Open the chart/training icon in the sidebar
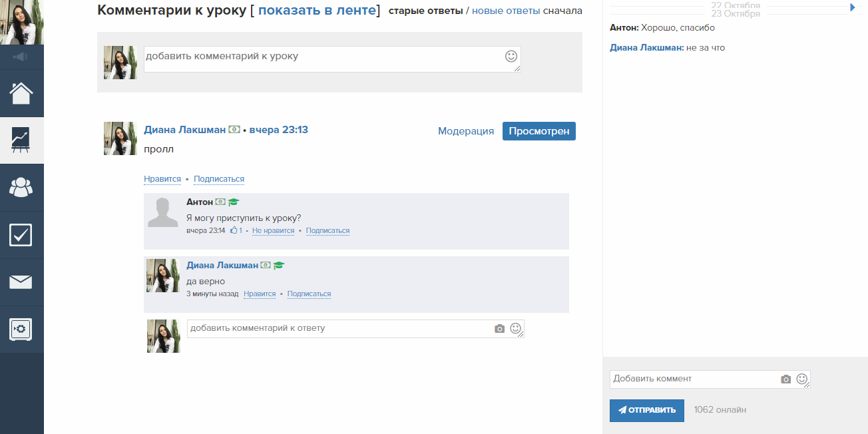 tap(21, 140)
